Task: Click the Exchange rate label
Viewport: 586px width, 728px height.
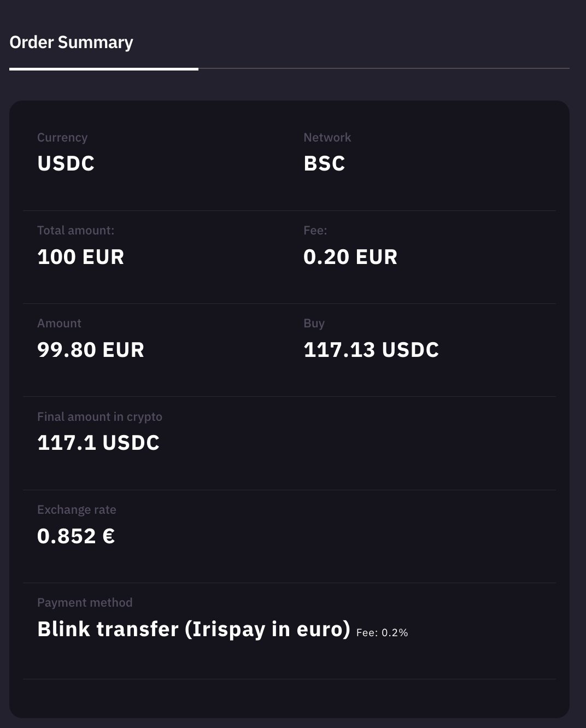Action: coord(77,510)
